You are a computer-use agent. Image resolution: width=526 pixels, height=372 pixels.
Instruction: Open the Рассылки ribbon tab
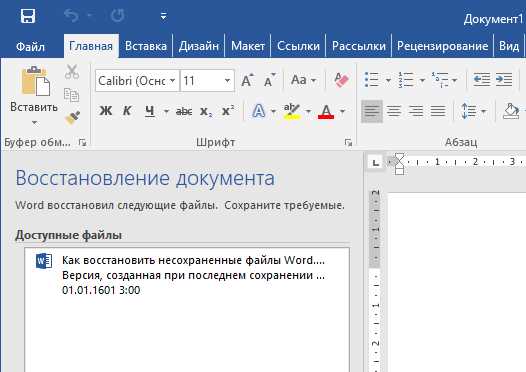point(359,46)
